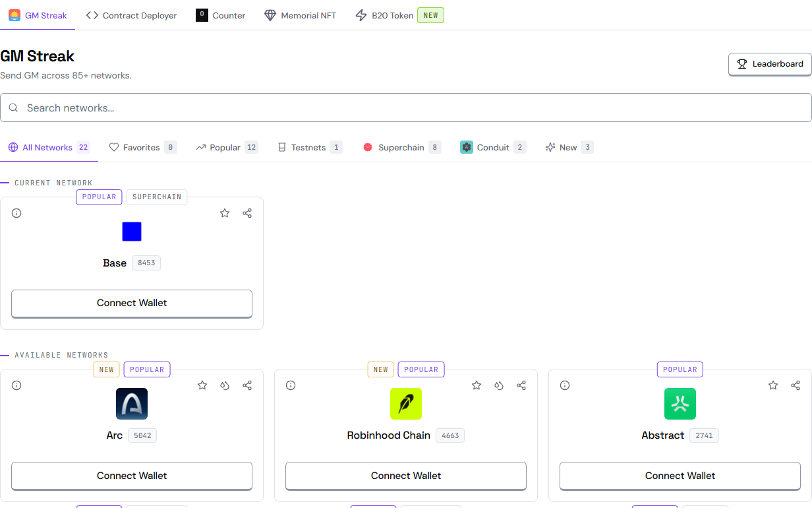Click the B20 Token lightning icon
Viewport: 812px width, 508px height.
click(361, 15)
